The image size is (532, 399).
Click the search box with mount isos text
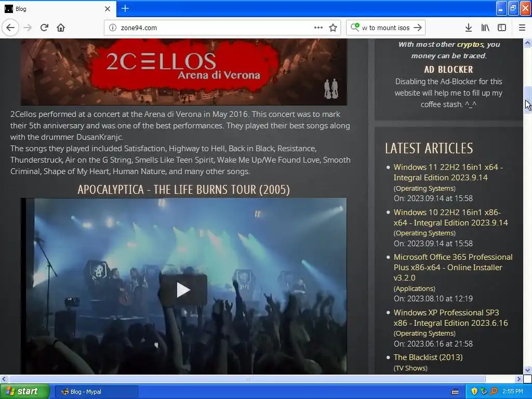pos(386,28)
